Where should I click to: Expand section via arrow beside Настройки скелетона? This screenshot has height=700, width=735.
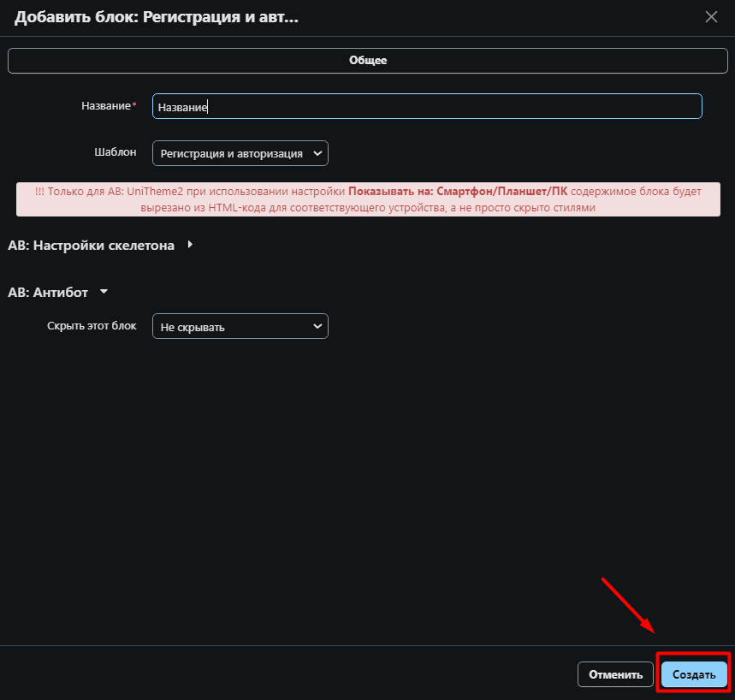point(190,245)
